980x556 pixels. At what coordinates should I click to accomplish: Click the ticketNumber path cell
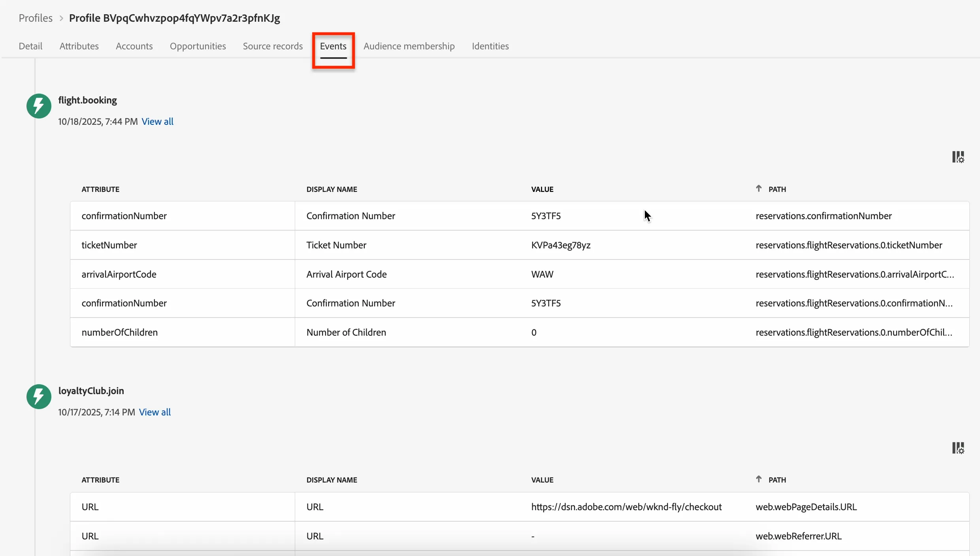[x=849, y=245]
